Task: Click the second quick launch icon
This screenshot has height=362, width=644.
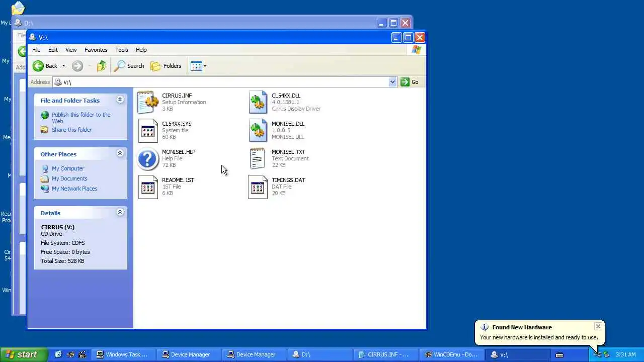Action: pos(70,354)
